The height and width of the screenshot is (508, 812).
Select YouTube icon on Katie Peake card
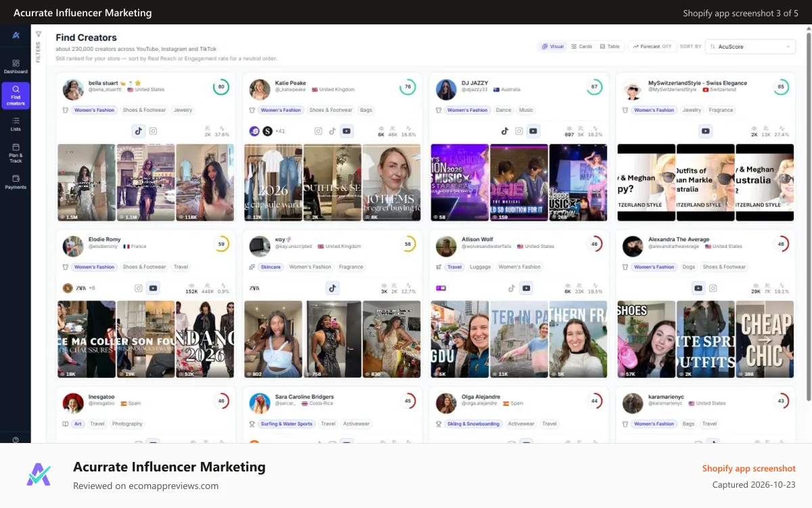pyautogui.click(x=346, y=131)
